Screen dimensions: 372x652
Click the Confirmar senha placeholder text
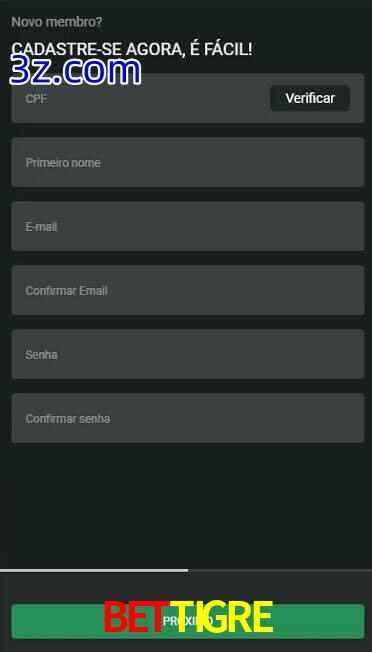(x=68, y=419)
